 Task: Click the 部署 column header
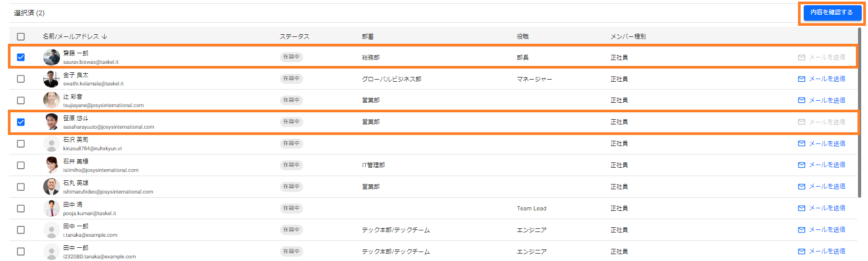click(x=368, y=36)
